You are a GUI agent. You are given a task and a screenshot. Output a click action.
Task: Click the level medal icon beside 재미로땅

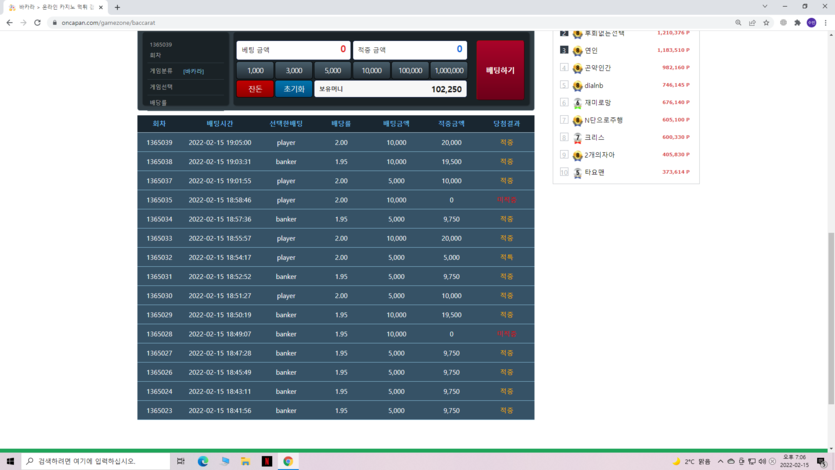click(x=577, y=103)
